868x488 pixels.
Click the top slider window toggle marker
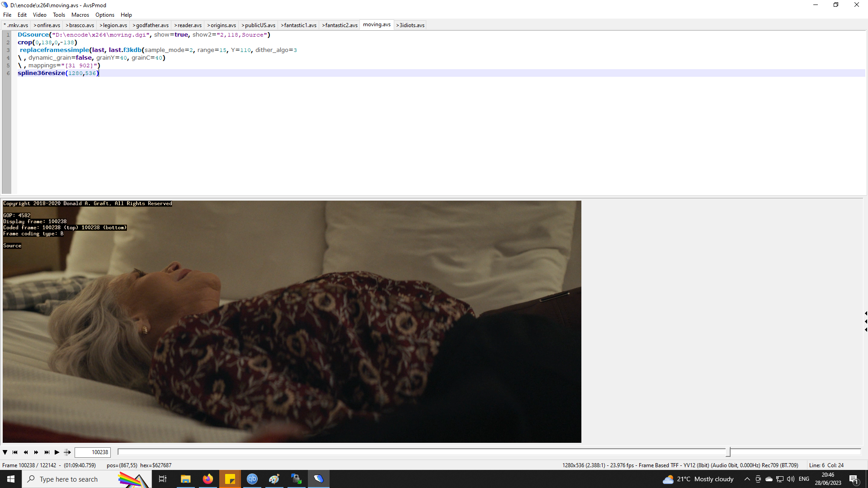click(x=865, y=313)
